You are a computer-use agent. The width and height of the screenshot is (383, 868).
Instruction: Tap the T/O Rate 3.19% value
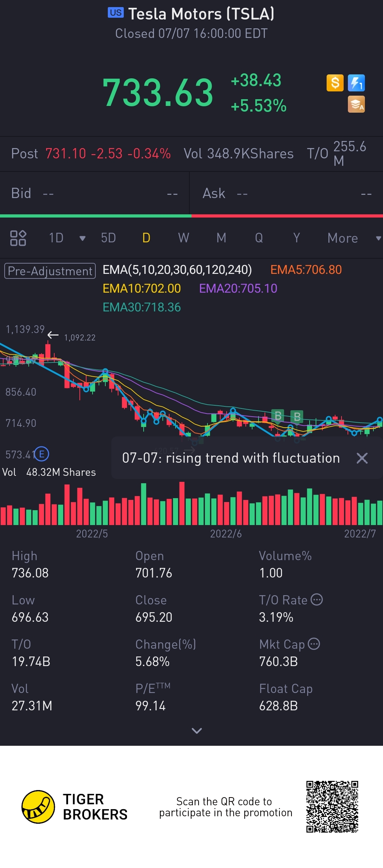pyautogui.click(x=276, y=618)
